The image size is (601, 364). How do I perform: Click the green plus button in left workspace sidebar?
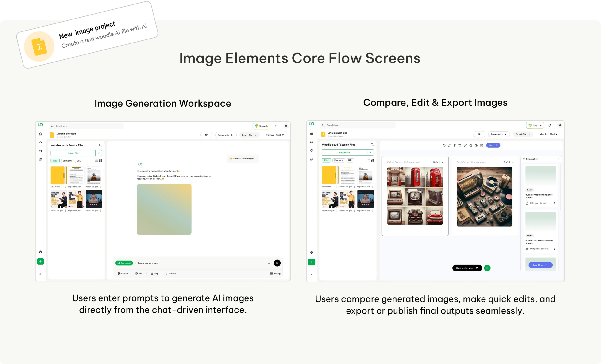coord(40,262)
